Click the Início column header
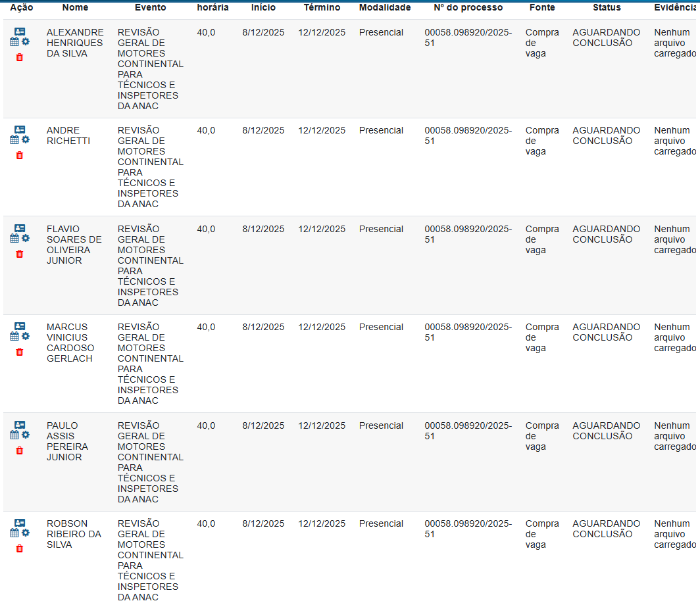This screenshot has height=603, width=700. coord(263,7)
